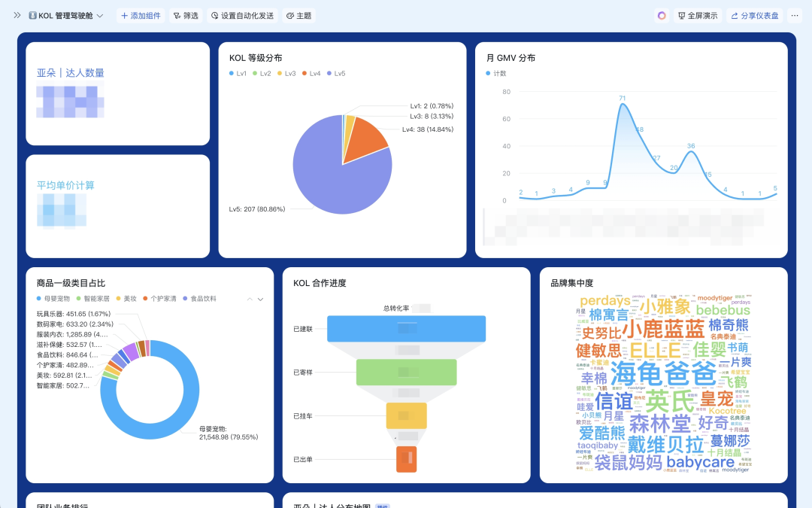Click the colorful AI assistant circle icon
Image resolution: width=812 pixels, height=508 pixels.
click(662, 16)
